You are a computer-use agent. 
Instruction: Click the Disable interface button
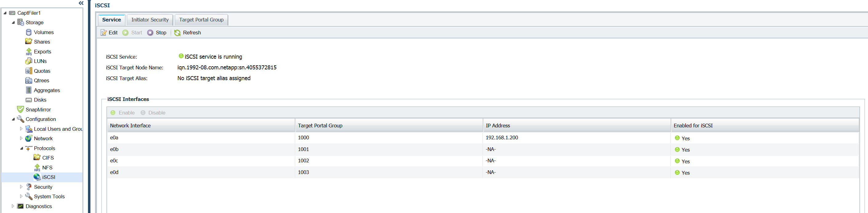153,113
